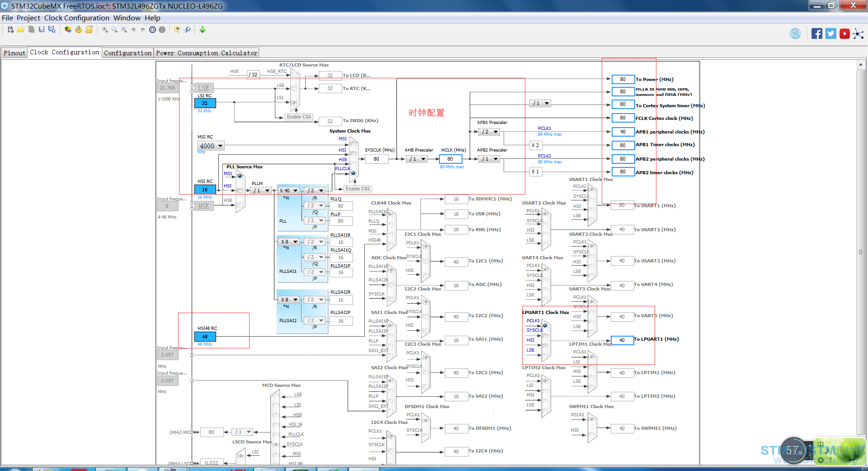Generate source code with the gear icon
The width and height of the screenshot is (868, 471).
[79, 30]
